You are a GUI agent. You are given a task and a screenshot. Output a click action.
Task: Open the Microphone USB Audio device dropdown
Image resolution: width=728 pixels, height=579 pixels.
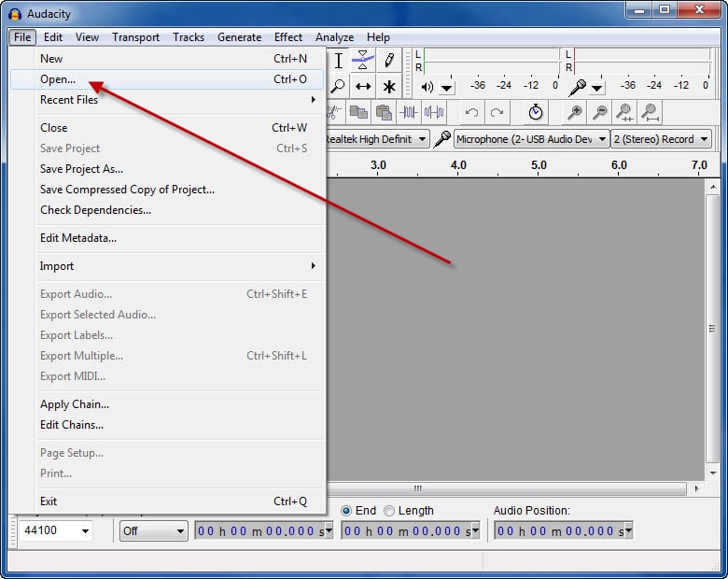[531, 139]
